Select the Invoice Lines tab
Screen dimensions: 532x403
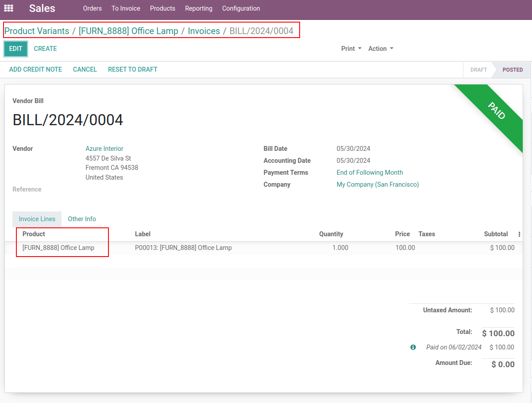pyautogui.click(x=37, y=219)
